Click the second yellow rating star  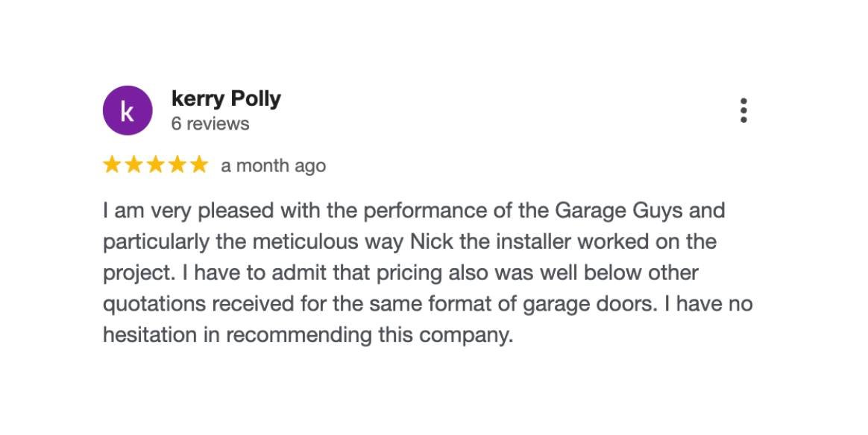[133, 165]
